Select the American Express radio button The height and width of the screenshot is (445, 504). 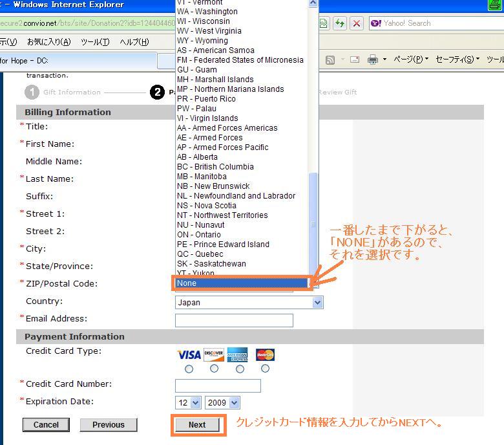(x=240, y=369)
